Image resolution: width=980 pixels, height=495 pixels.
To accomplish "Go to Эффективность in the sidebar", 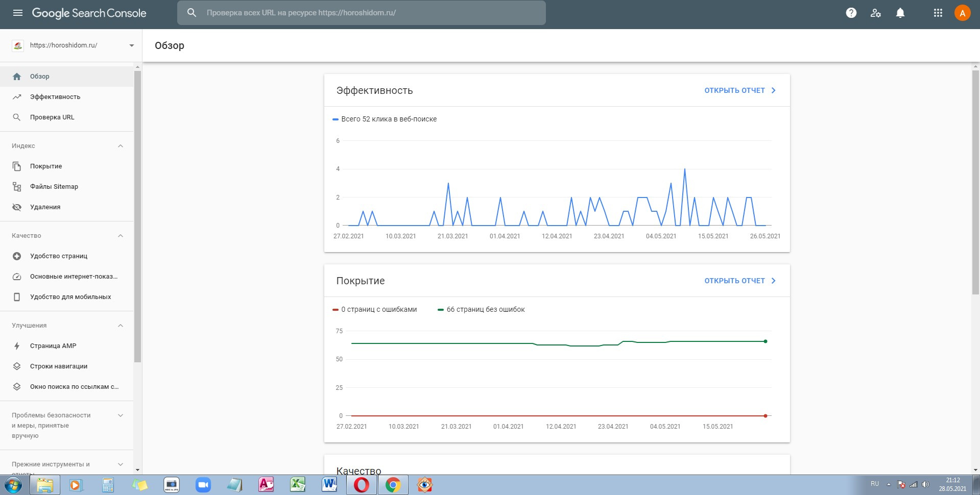I will (x=55, y=97).
